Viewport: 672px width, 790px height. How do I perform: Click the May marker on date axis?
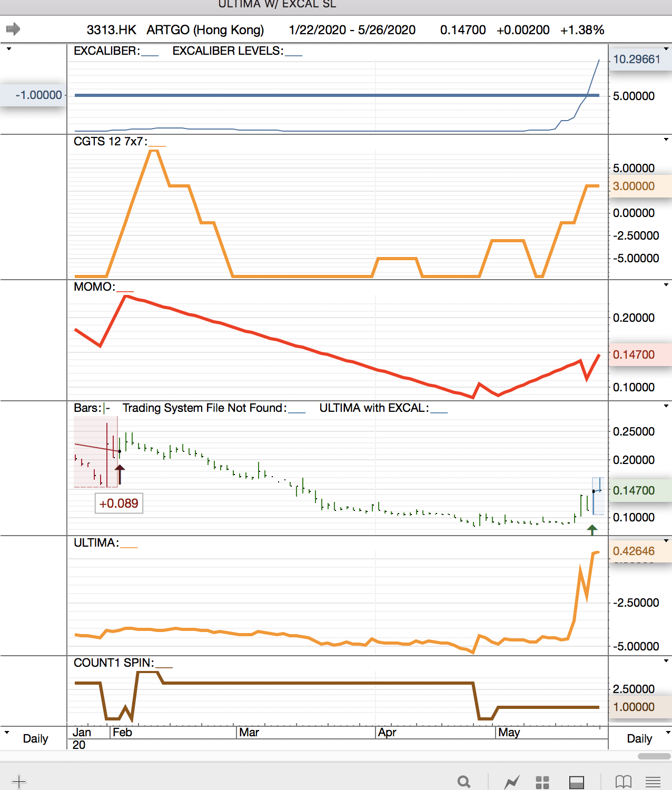pyautogui.click(x=509, y=732)
